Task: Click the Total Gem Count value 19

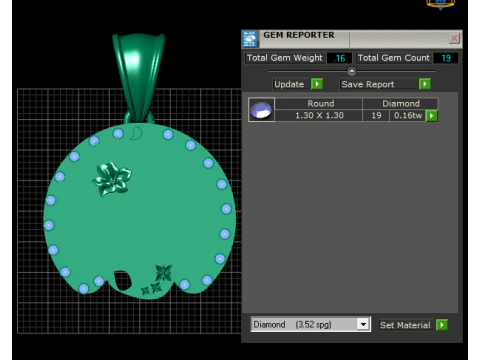Action: [446, 58]
